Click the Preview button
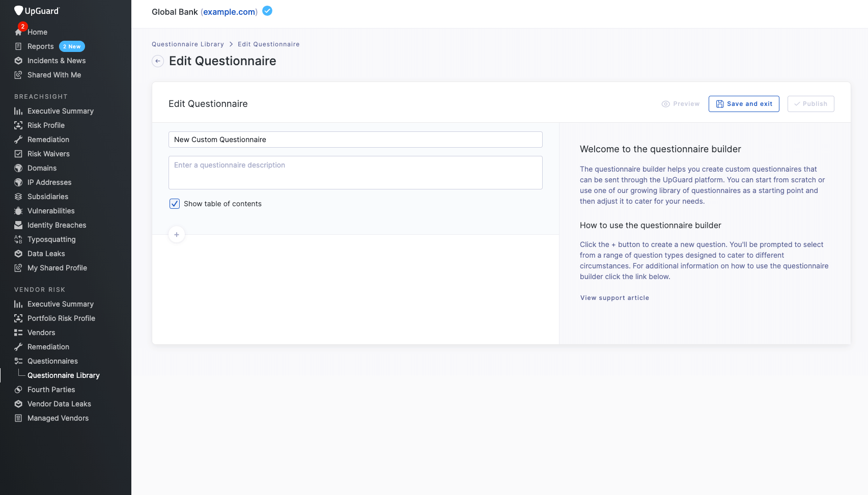The width and height of the screenshot is (868, 495). 681,104
